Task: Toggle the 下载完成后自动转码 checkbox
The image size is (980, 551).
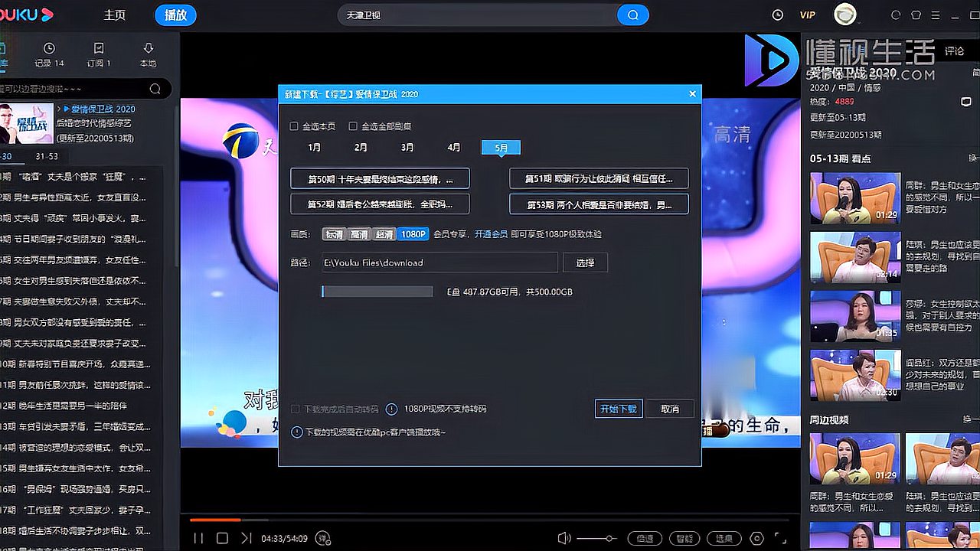Action: tap(295, 409)
